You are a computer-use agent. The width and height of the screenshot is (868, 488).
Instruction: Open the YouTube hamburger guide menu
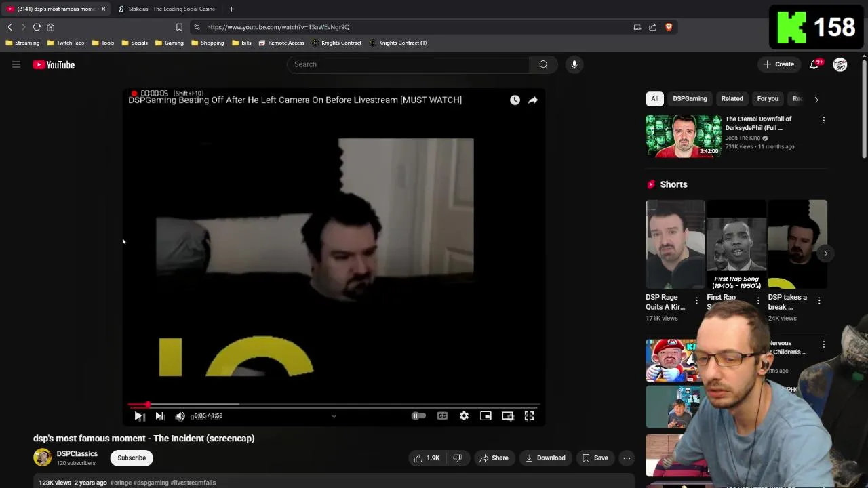16,64
